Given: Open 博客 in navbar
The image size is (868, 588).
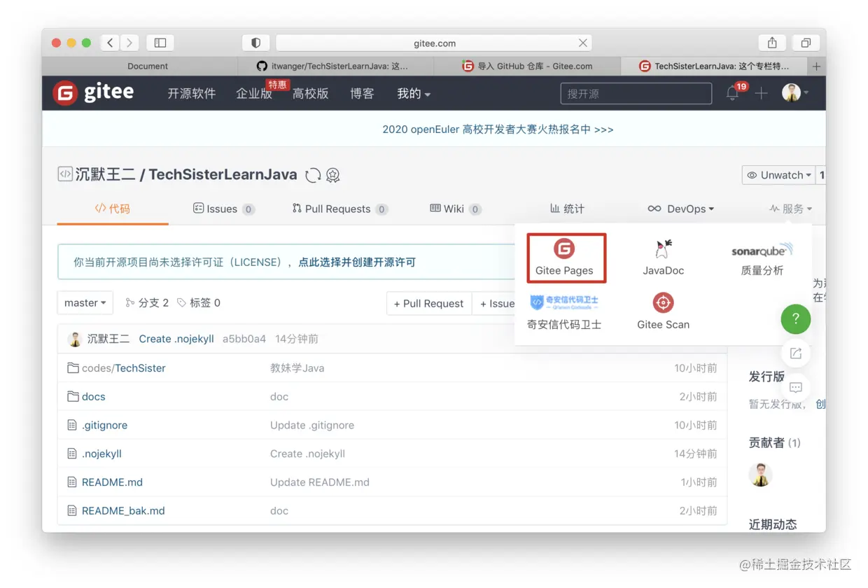Looking at the screenshot, I should [x=362, y=93].
